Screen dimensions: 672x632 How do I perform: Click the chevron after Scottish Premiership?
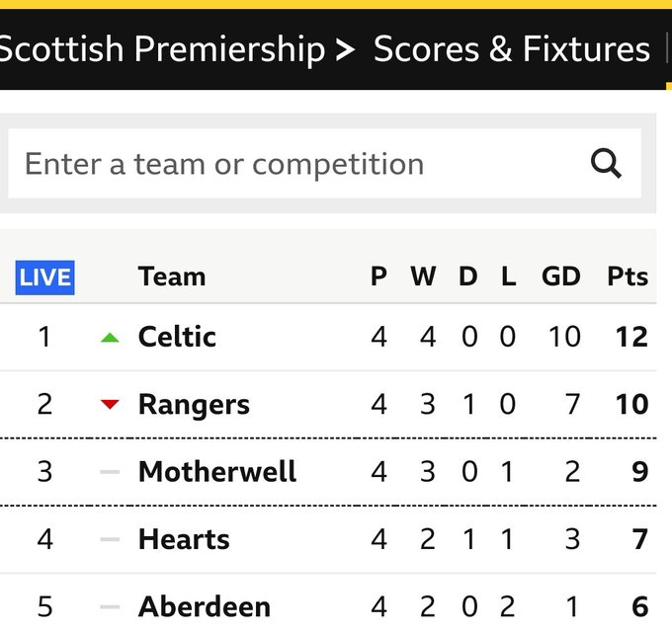345,50
